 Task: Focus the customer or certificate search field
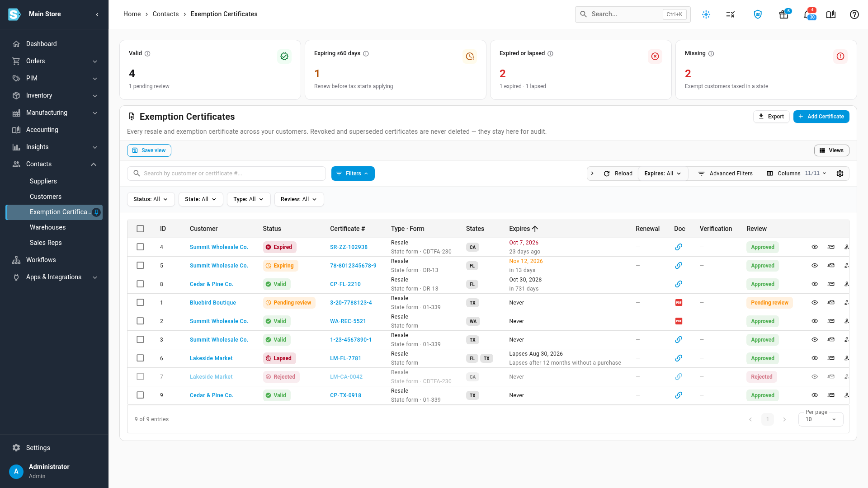(226, 174)
